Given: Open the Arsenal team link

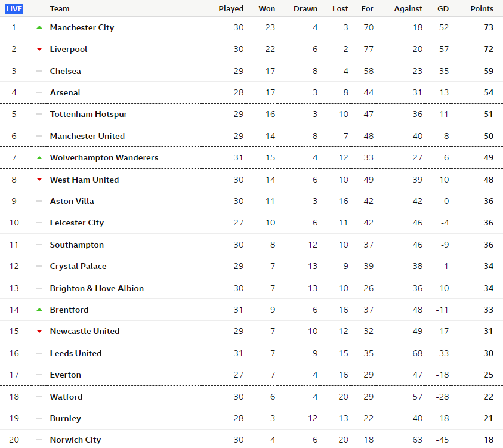Looking at the screenshot, I should pos(65,92).
